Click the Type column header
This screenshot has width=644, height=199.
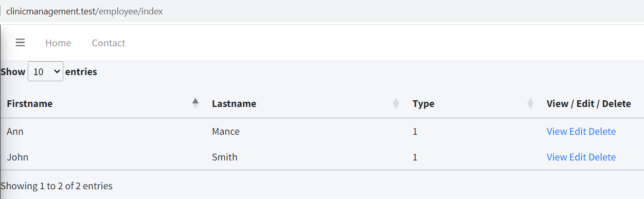click(x=473, y=103)
